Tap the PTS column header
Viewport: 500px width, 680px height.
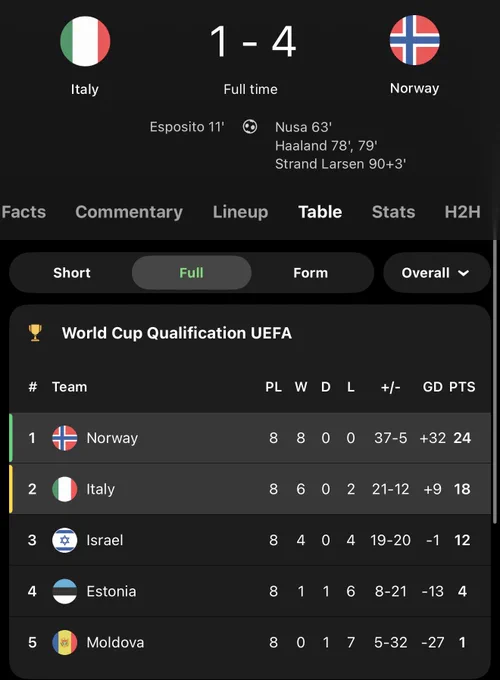pyautogui.click(x=462, y=387)
